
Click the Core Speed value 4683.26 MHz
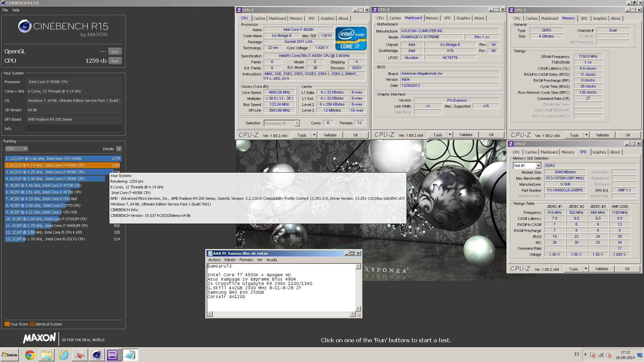click(x=279, y=93)
